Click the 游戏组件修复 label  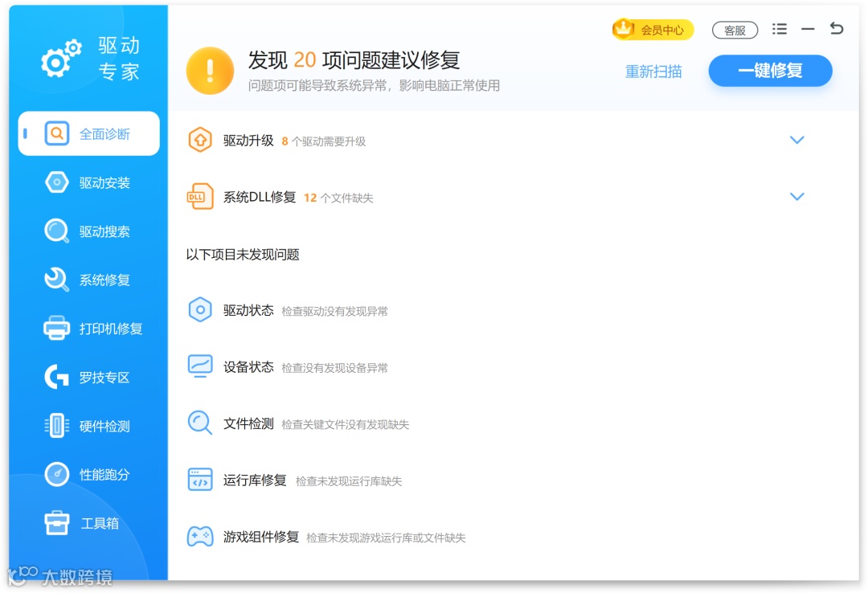[261, 537]
